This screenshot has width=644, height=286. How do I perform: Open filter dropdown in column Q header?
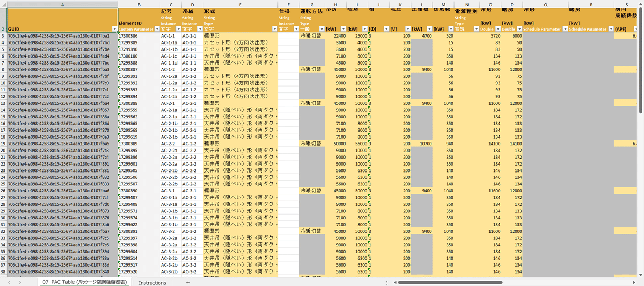(x=564, y=29)
